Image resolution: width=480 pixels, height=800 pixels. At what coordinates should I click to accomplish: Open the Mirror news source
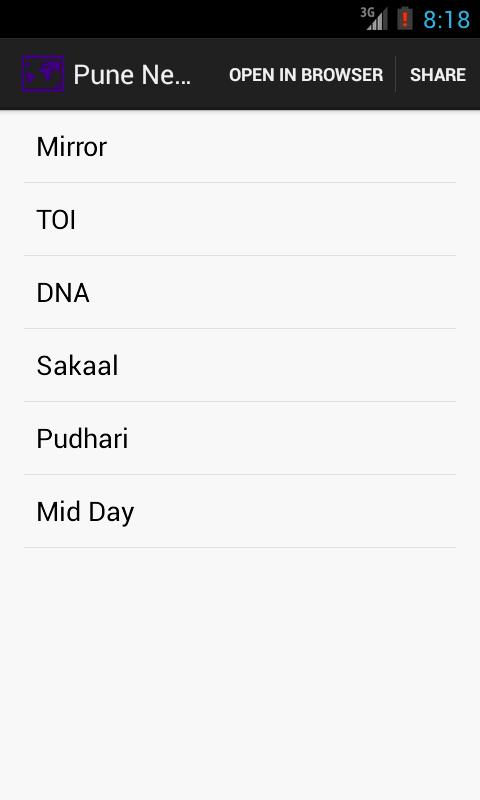pyautogui.click(x=240, y=146)
